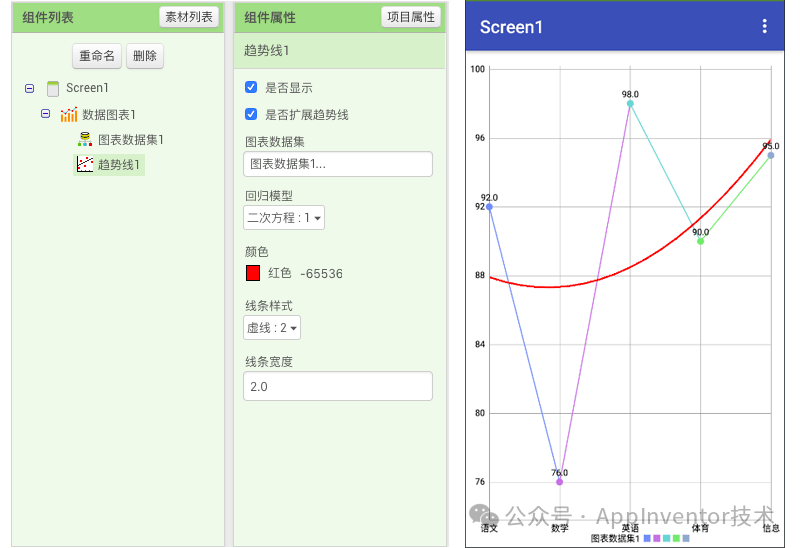Click the 图表数据集1 dataset icon
Screen dimensions: 800x548
[85, 139]
